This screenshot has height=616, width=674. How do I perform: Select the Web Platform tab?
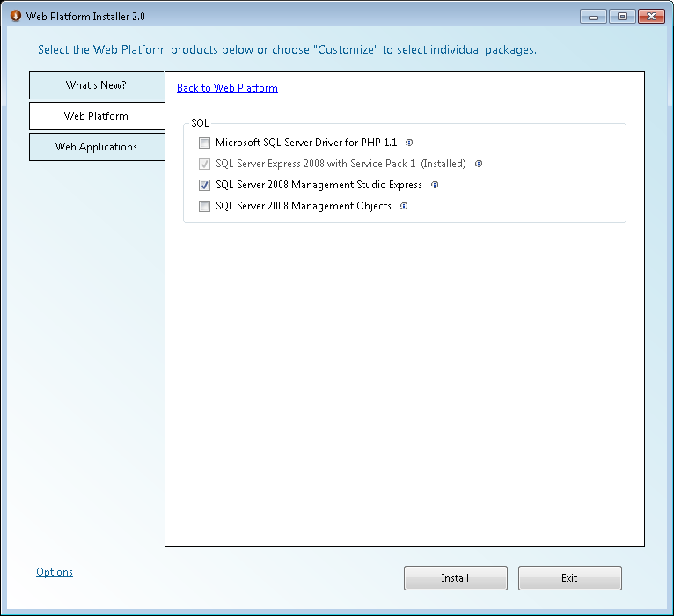(x=97, y=116)
